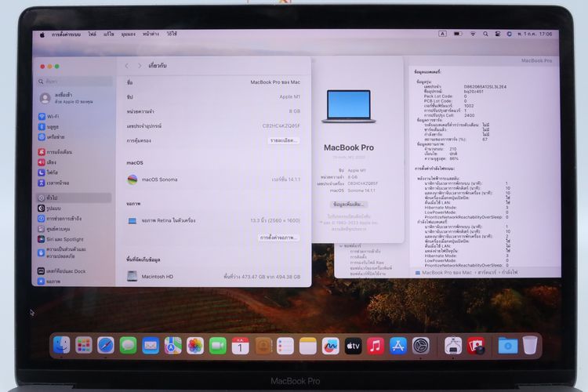Open Control Center in the menu bar
Image resolution: width=588 pixels, height=392 pixels.
point(498,34)
